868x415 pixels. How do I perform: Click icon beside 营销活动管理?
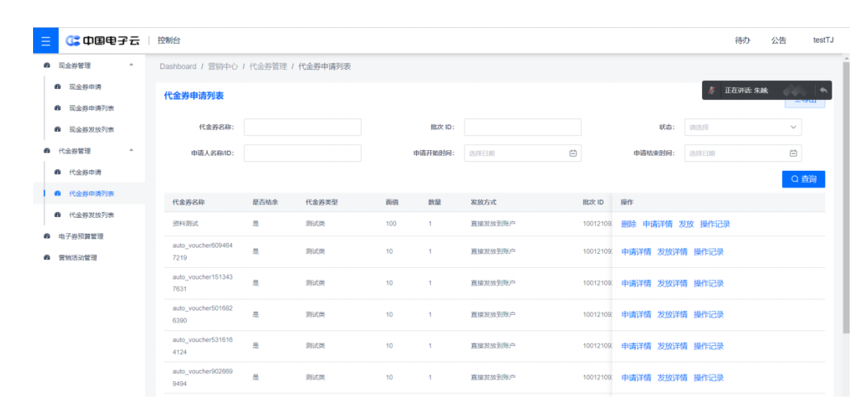(x=47, y=258)
